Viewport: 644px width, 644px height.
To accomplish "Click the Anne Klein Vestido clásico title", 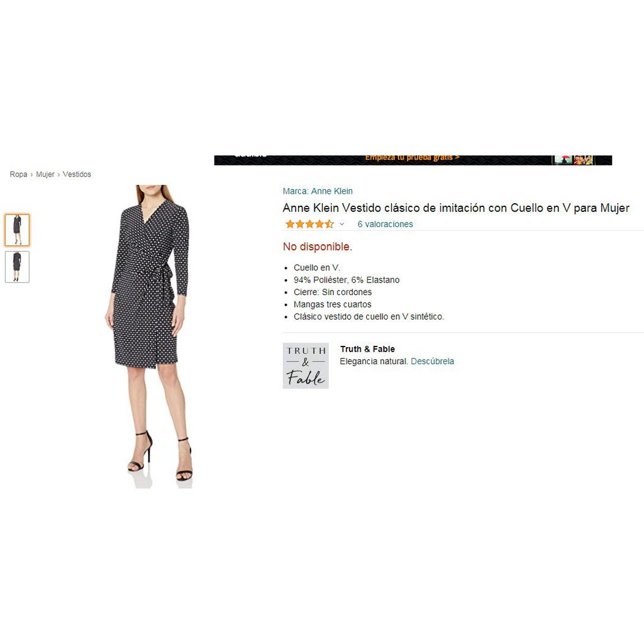I will pyautogui.click(x=456, y=208).
